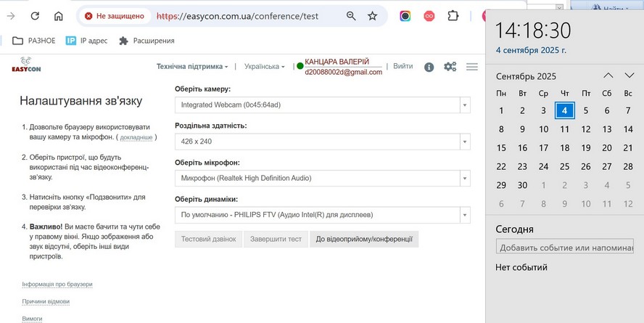Expand the microphone selection dropdown
Screen dimensions: 644x323
(x=322, y=178)
